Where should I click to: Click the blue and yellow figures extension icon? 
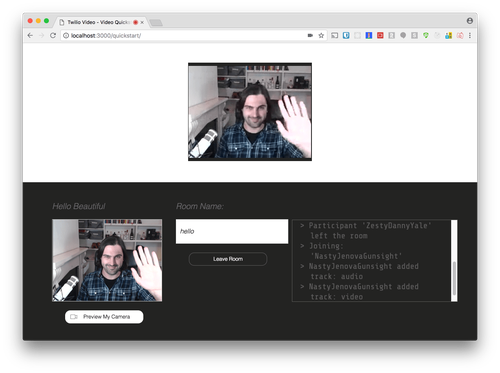click(x=448, y=35)
